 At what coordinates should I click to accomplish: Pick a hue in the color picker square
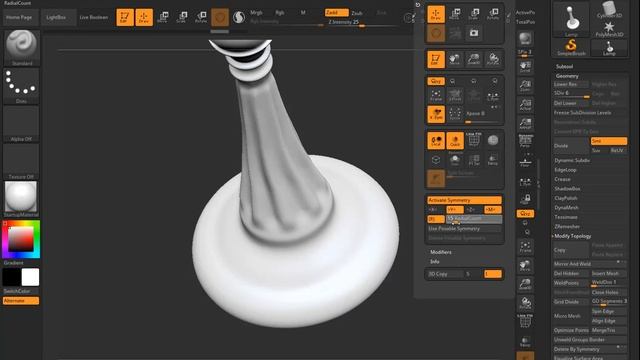tap(21, 239)
